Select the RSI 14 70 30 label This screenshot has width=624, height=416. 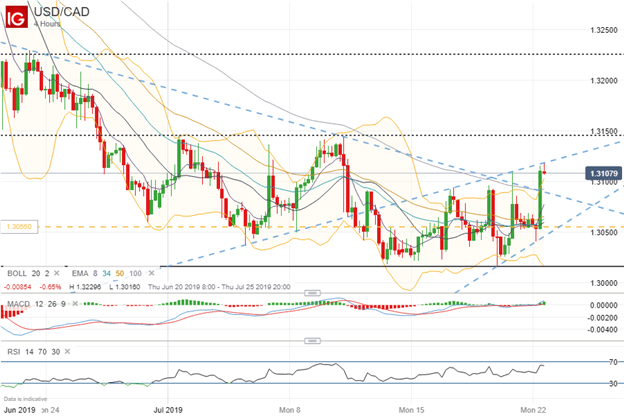tap(34, 352)
